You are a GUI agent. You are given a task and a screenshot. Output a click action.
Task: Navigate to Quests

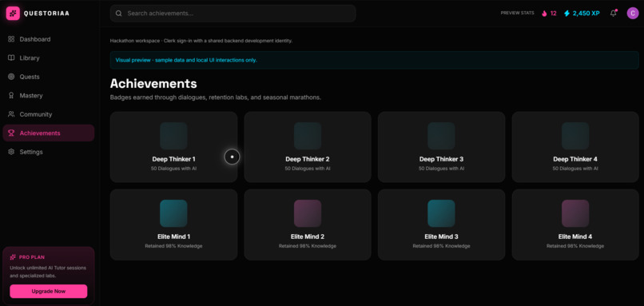49,77
